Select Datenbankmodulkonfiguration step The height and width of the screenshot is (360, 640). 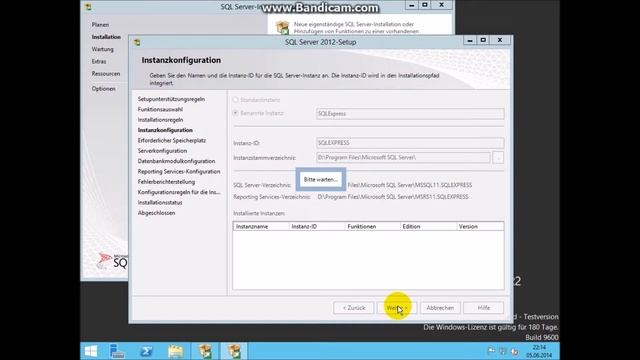(176, 161)
